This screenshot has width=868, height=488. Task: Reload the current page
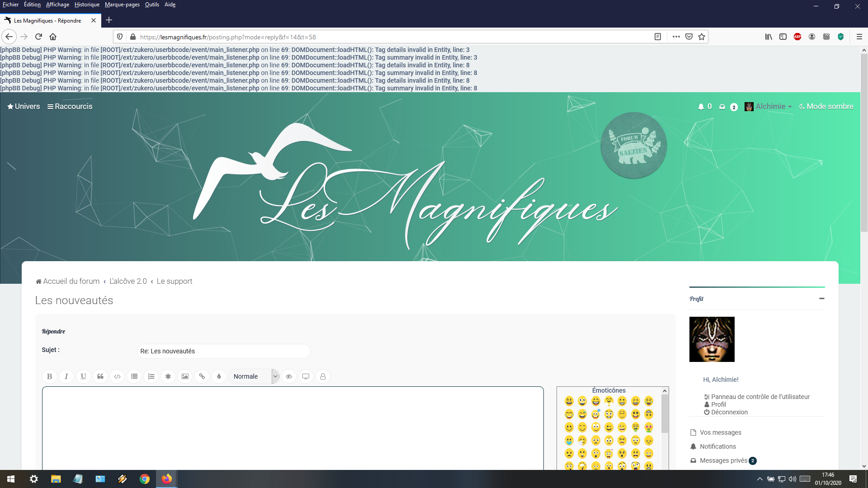[38, 37]
